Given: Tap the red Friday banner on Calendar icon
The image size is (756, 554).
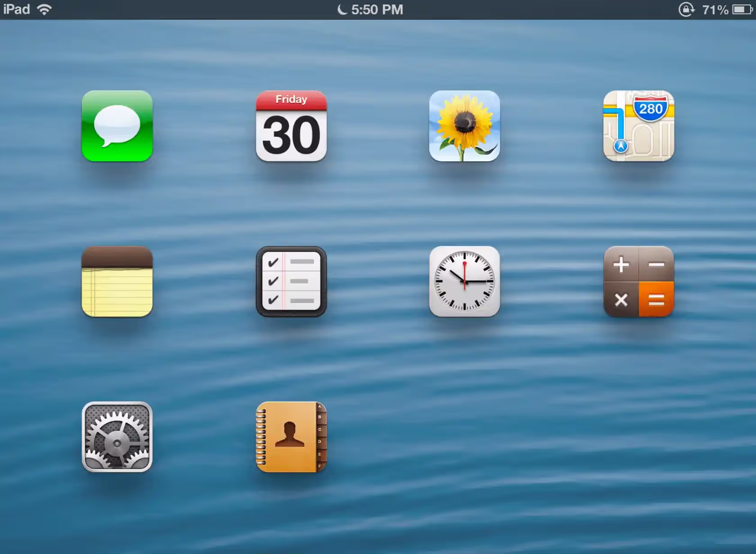Looking at the screenshot, I should point(291,99).
